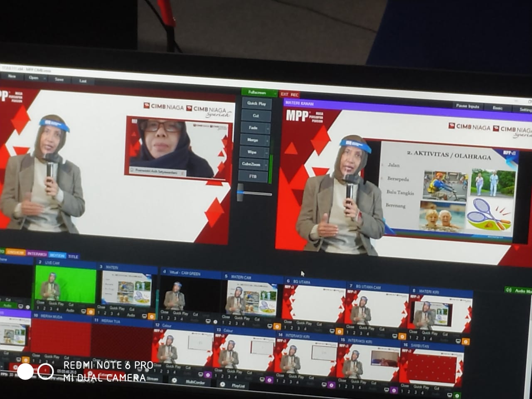532x399 pixels.
Task: Click the Audio Mixer speaker icon
Action: (508, 290)
